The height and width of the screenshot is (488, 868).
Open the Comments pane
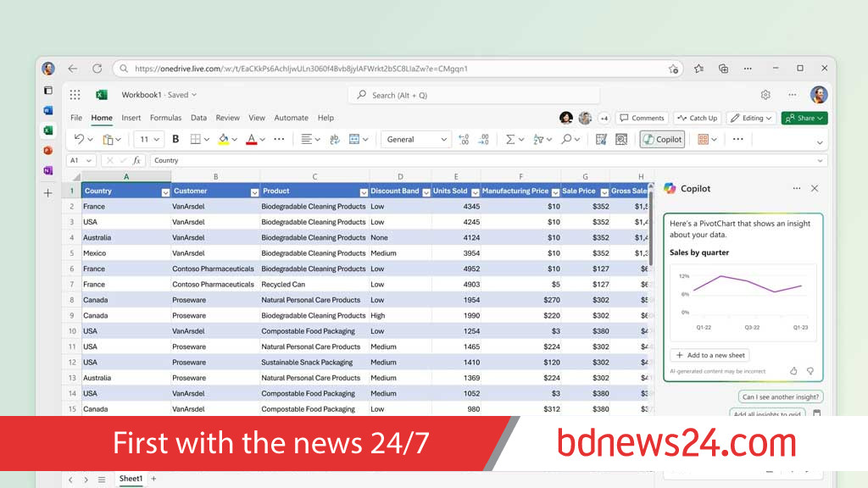tap(642, 118)
